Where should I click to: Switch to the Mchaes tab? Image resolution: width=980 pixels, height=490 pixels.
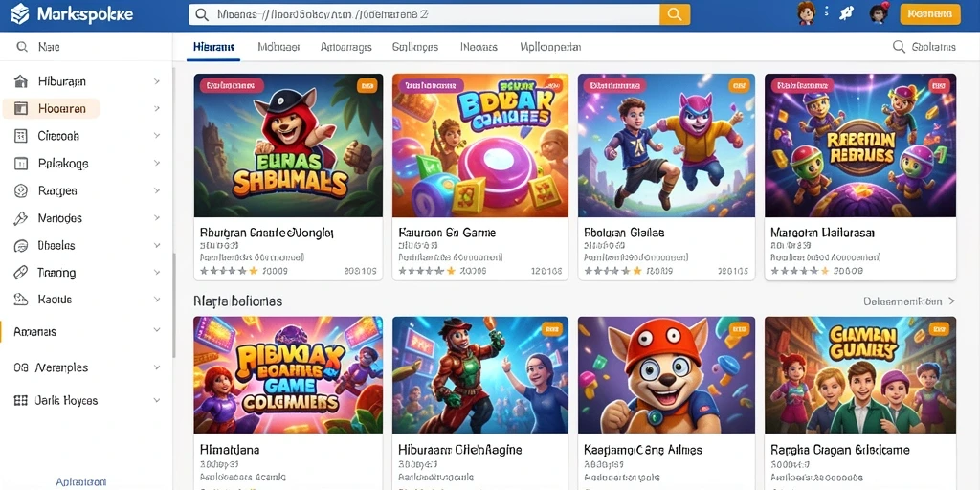tap(278, 47)
